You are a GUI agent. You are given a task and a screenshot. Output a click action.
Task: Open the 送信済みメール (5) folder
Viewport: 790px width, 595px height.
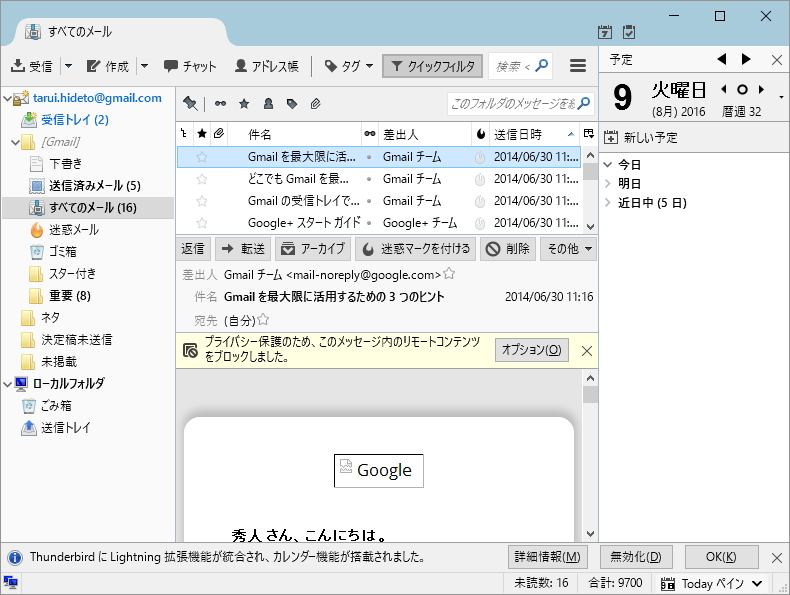94,186
